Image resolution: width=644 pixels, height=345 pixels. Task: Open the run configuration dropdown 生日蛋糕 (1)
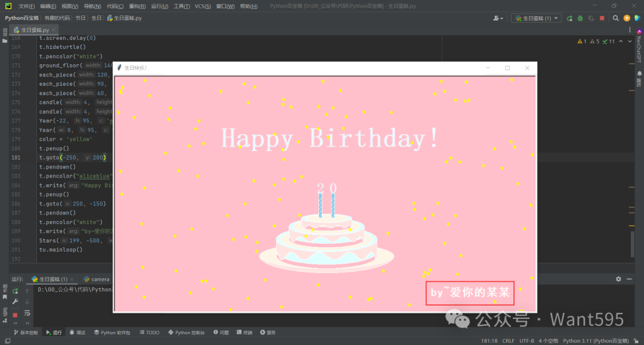[x=537, y=18]
